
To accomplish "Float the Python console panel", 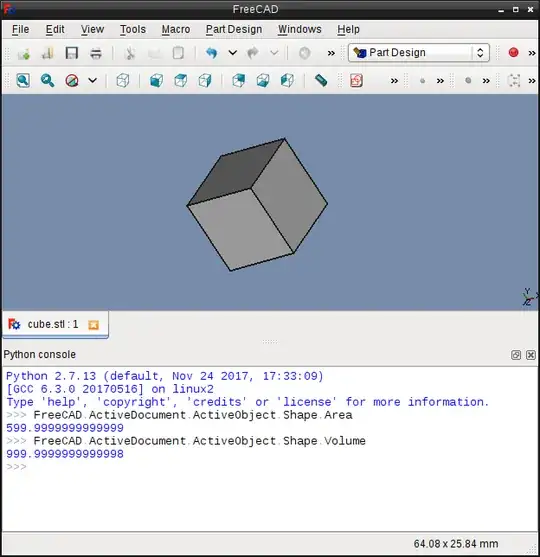I will tap(516, 355).
